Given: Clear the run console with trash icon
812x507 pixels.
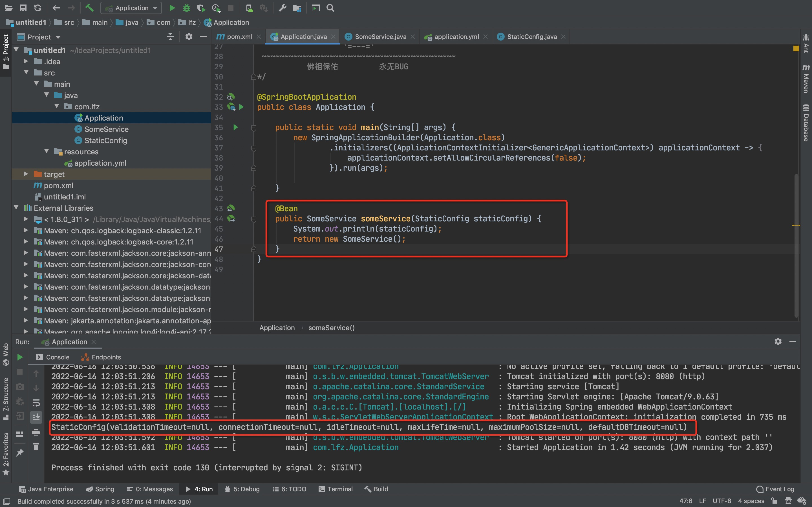Looking at the screenshot, I should pyautogui.click(x=36, y=446).
